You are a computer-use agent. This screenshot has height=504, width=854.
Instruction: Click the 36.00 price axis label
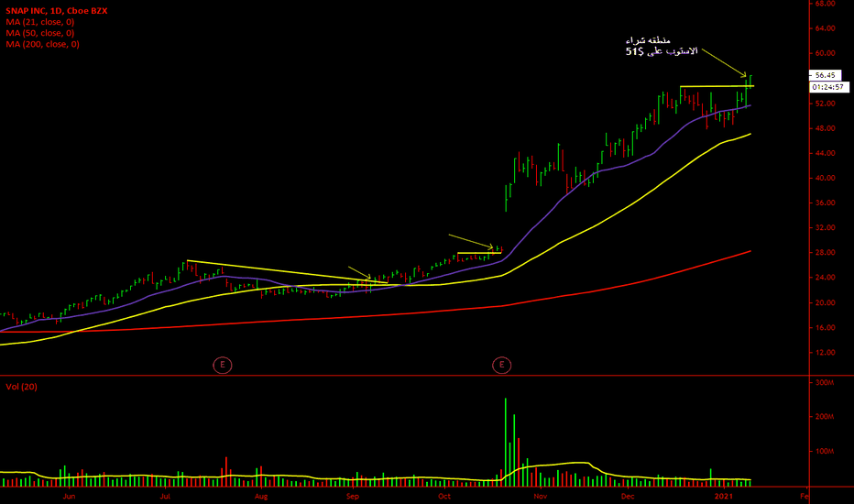[825, 203]
